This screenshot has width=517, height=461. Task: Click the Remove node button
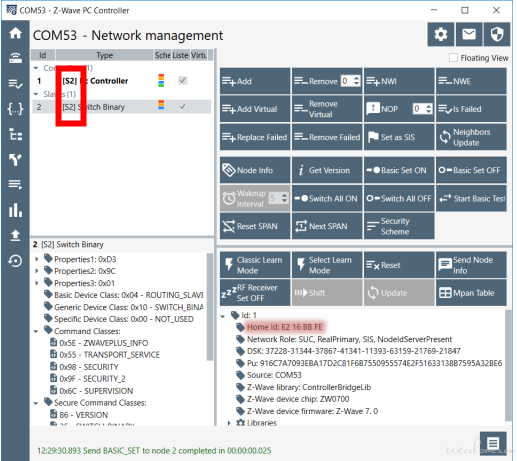pos(327,81)
